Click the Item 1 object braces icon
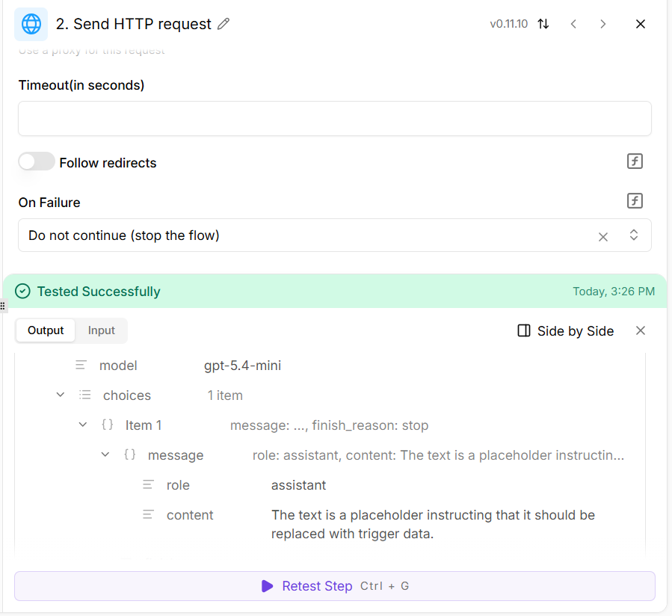 pos(108,425)
